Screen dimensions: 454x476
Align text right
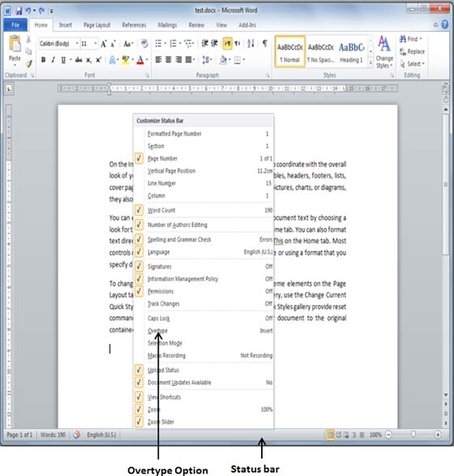tap(178, 60)
